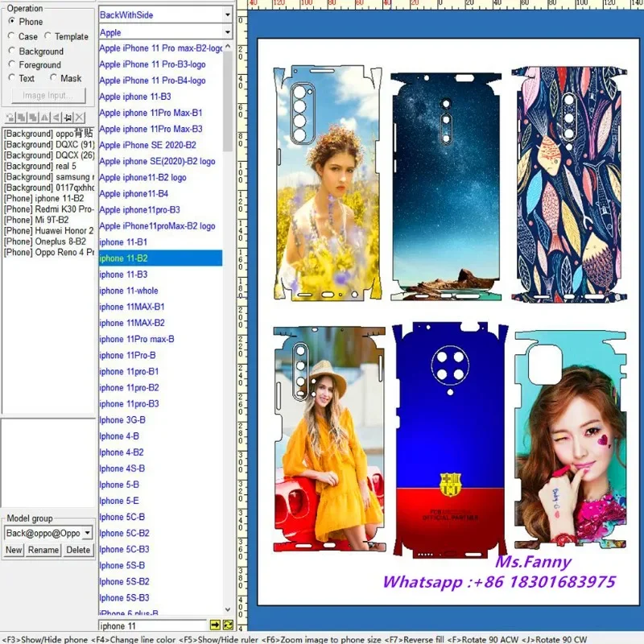Select 'Apple iPhone 11 Pro-B3-logo' model
Viewport: 644px width, 644px height.
point(160,64)
